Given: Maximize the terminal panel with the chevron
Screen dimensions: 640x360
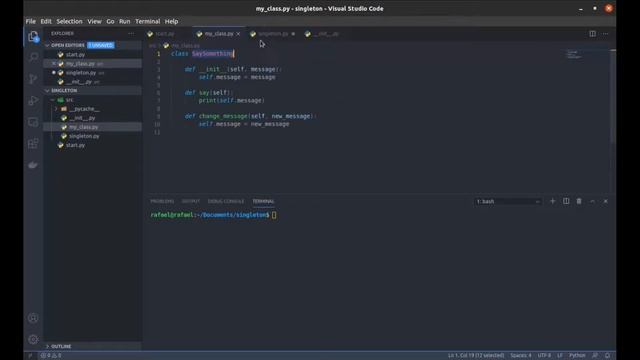Looking at the screenshot, I should click(592, 201).
